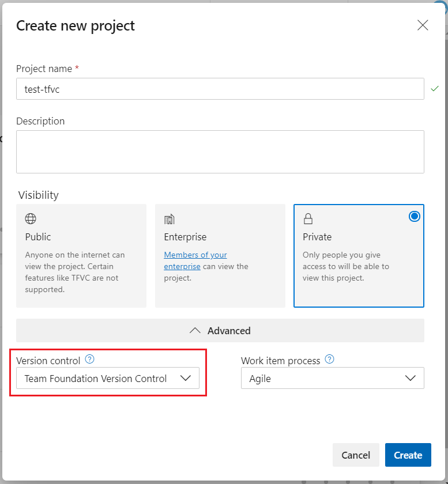448x484 pixels.
Task: Click the Cancel button
Action: click(356, 455)
